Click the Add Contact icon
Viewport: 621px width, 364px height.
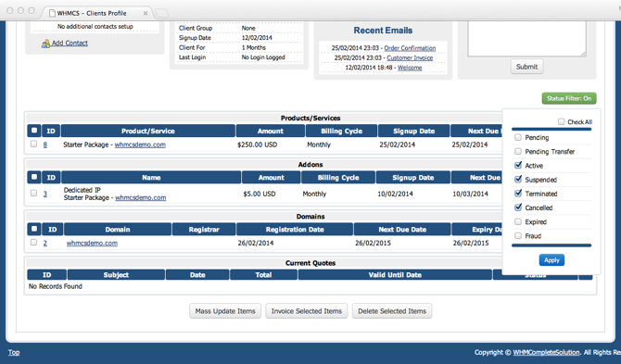45,44
